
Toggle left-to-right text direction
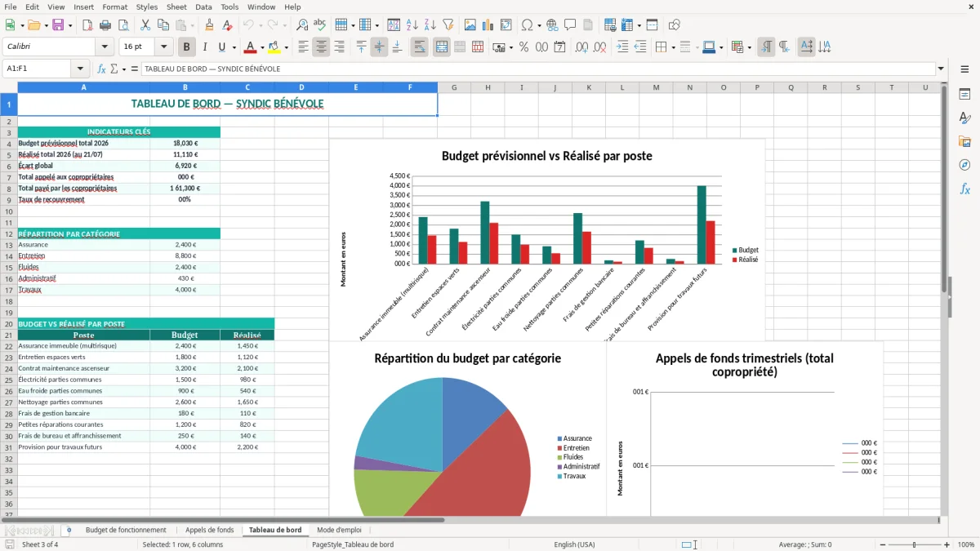(766, 47)
